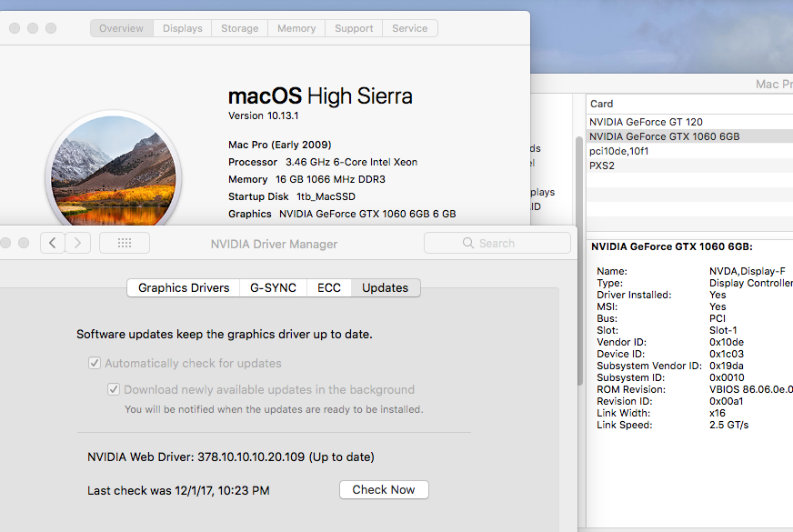This screenshot has width=793, height=532.
Task: Open the Support tab
Action: coord(354,28)
